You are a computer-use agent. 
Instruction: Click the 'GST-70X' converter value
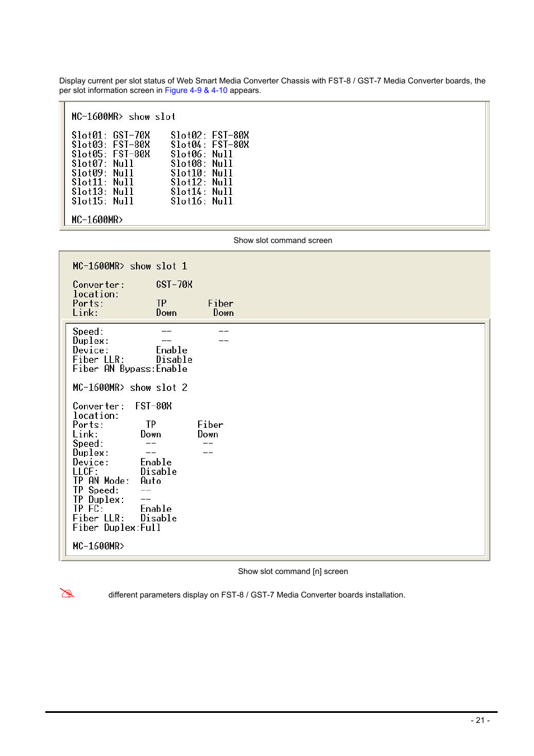click(174, 284)
